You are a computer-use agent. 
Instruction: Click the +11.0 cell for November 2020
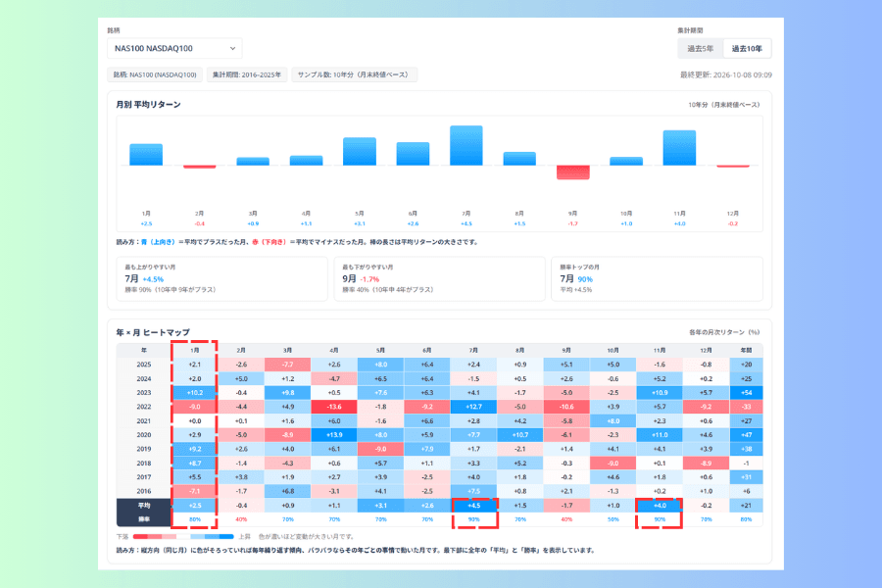click(x=660, y=435)
